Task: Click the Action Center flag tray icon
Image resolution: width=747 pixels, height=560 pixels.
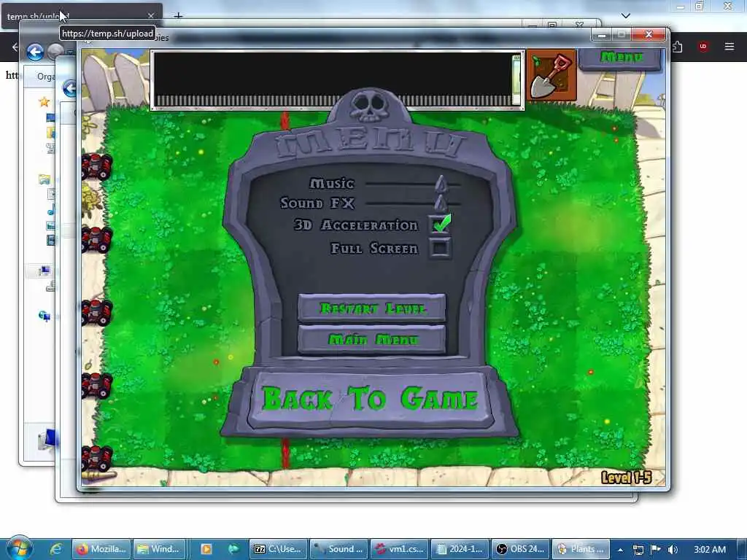Action: 656,550
